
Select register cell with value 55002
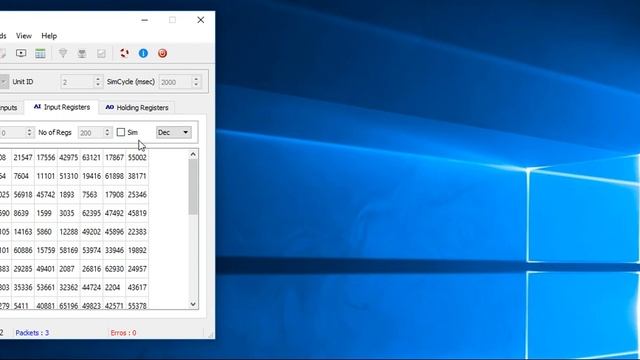click(x=137, y=158)
